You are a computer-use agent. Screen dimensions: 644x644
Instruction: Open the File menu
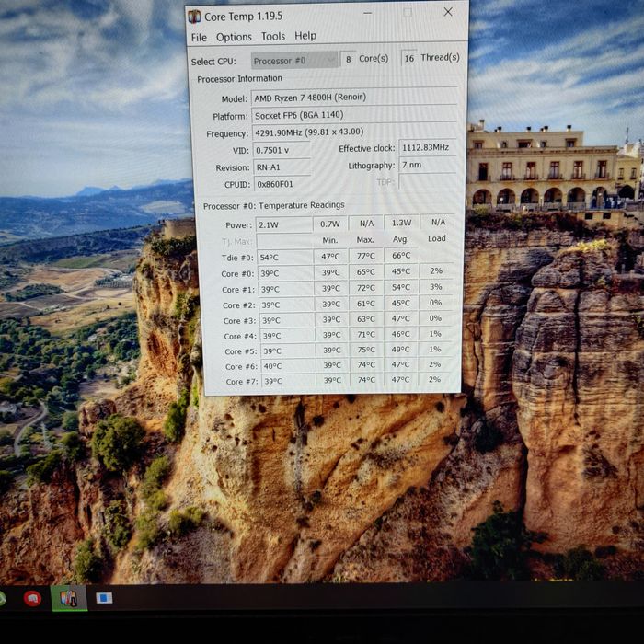pos(199,38)
